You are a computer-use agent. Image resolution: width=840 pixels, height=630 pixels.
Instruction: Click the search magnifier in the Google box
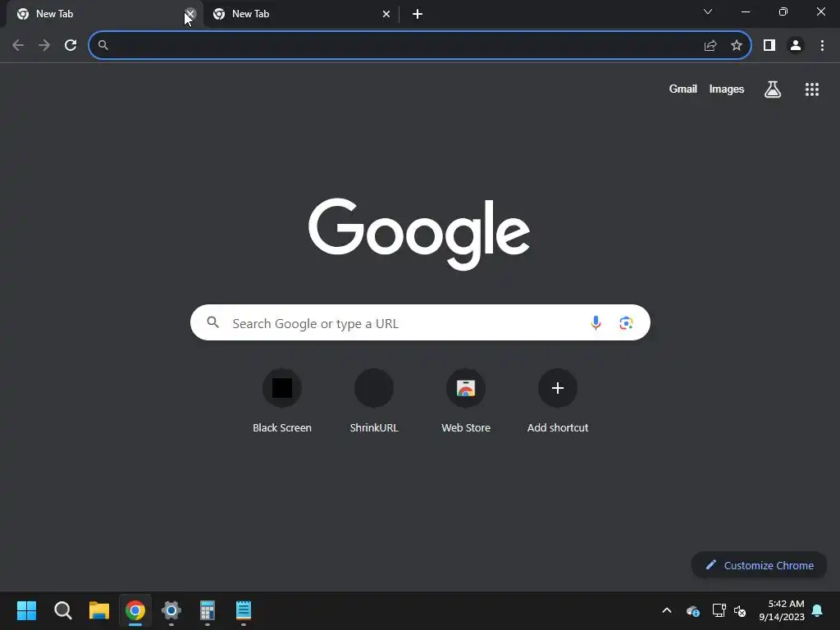(213, 322)
